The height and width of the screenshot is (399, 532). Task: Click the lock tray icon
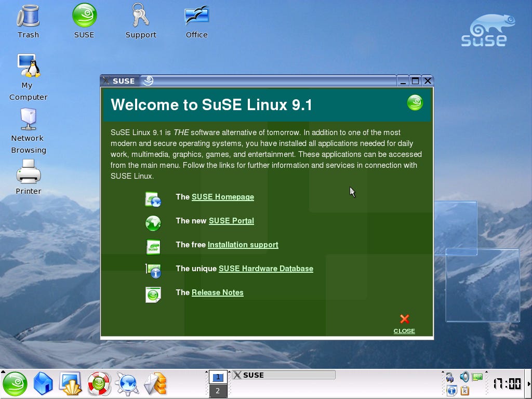pos(450,377)
